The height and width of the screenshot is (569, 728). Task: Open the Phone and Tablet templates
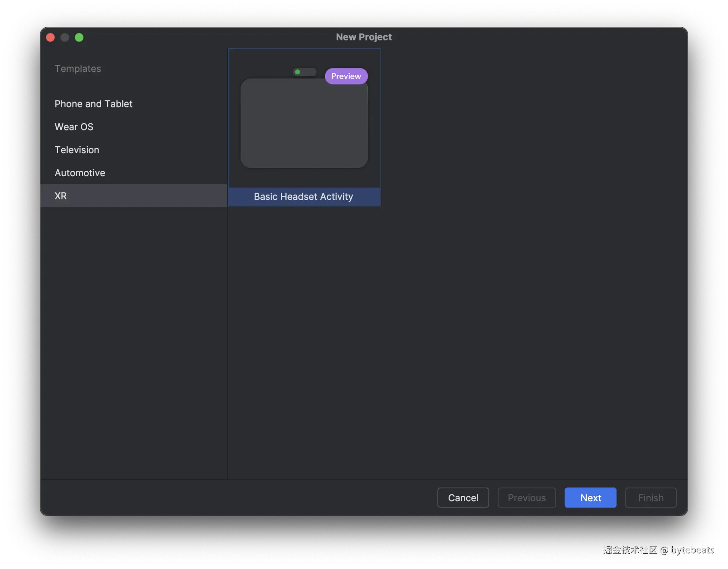click(x=93, y=103)
